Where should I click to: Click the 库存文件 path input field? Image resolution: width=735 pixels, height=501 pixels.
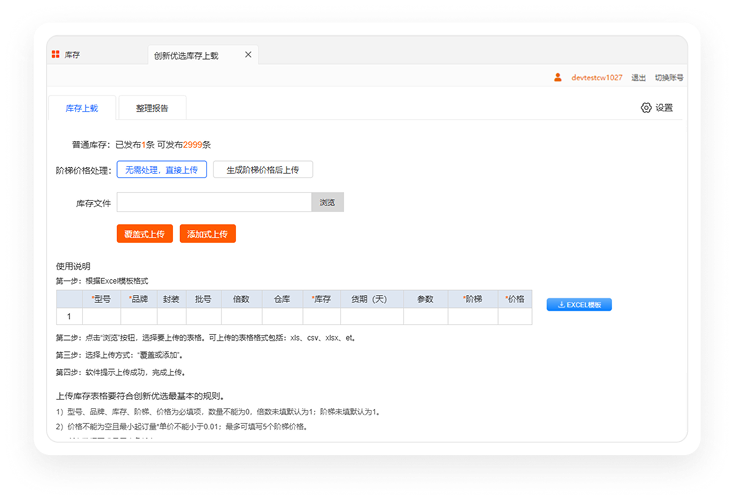pos(214,202)
